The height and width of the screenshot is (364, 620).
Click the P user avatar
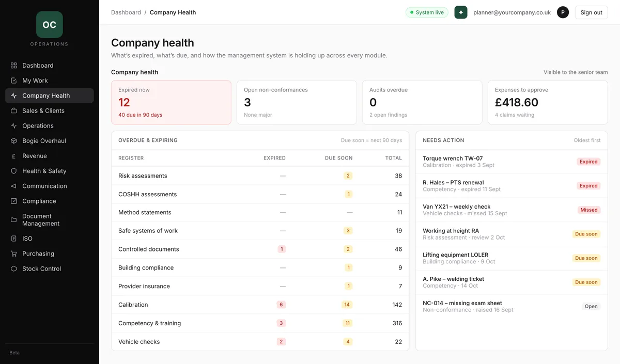coord(563,12)
